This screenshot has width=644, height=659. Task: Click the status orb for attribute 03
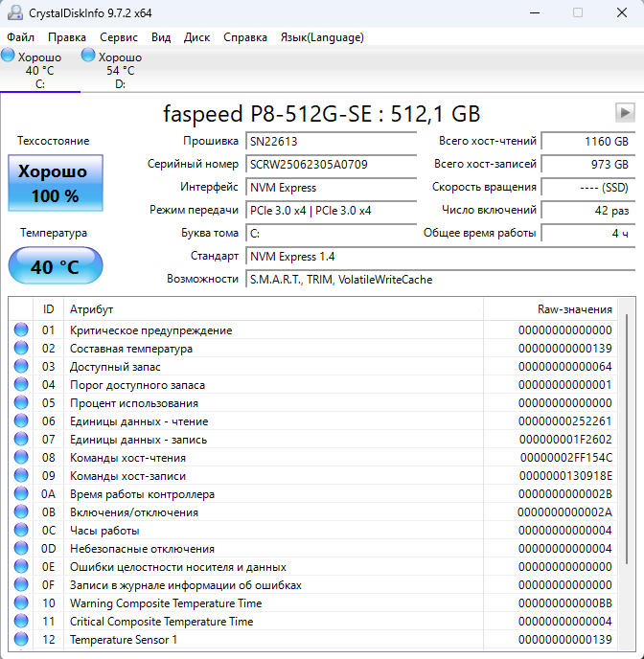(21, 367)
